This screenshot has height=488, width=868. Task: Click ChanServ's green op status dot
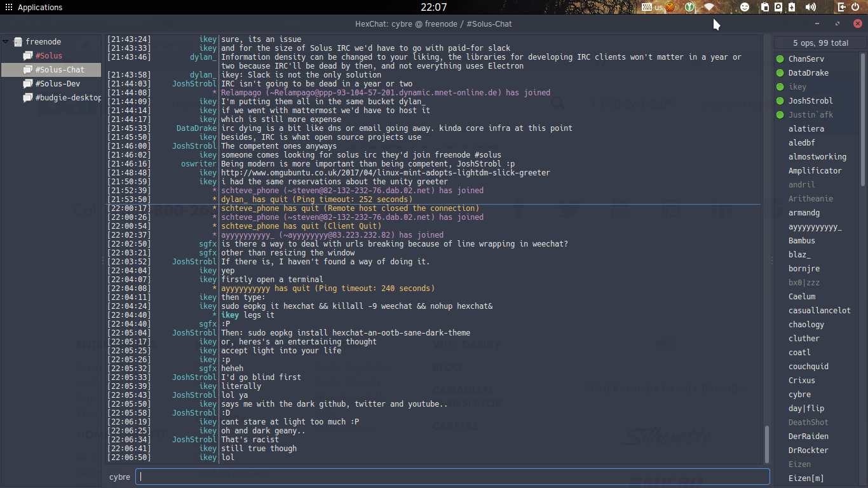tap(780, 59)
